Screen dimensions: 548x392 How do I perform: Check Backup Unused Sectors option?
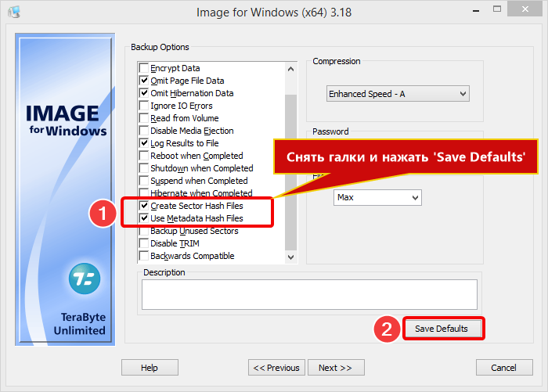coord(143,231)
